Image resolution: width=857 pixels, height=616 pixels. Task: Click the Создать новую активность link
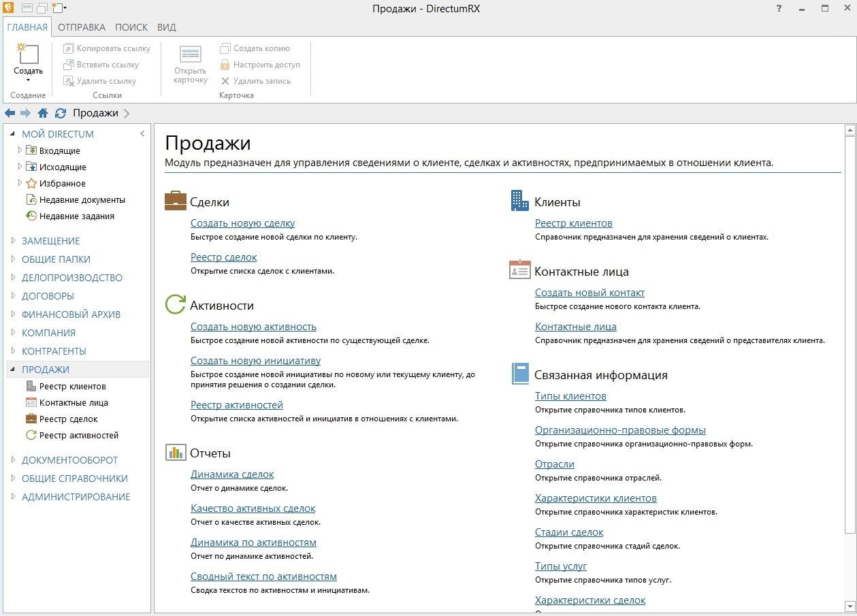253,327
